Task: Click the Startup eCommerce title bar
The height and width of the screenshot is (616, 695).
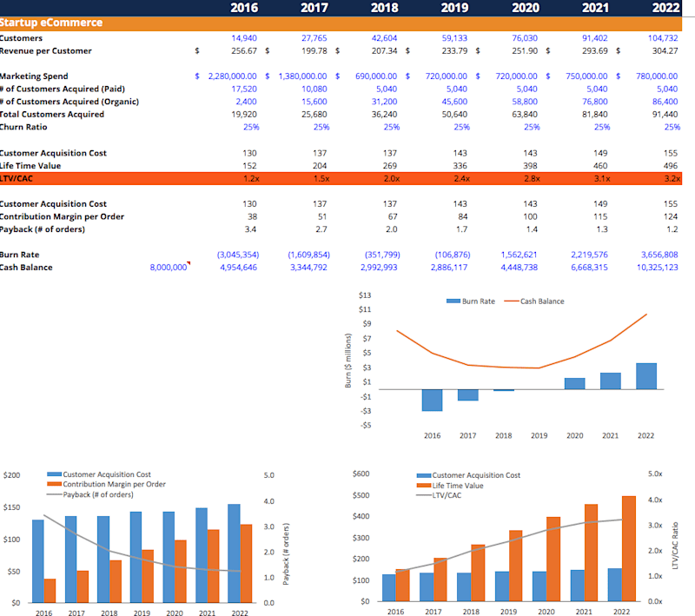Action: (341, 23)
